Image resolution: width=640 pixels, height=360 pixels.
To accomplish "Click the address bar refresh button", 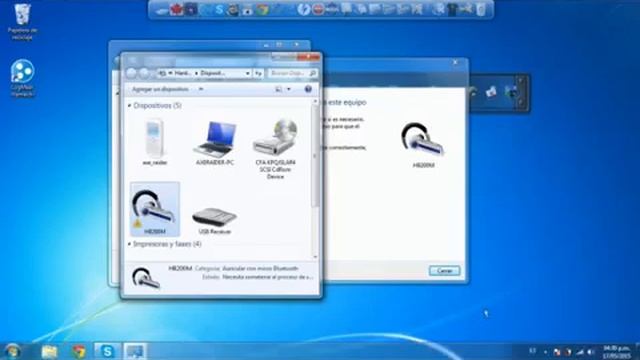I will pyautogui.click(x=258, y=73).
